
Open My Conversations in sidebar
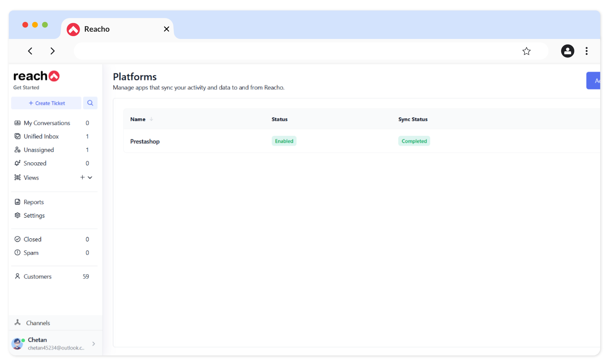(47, 123)
